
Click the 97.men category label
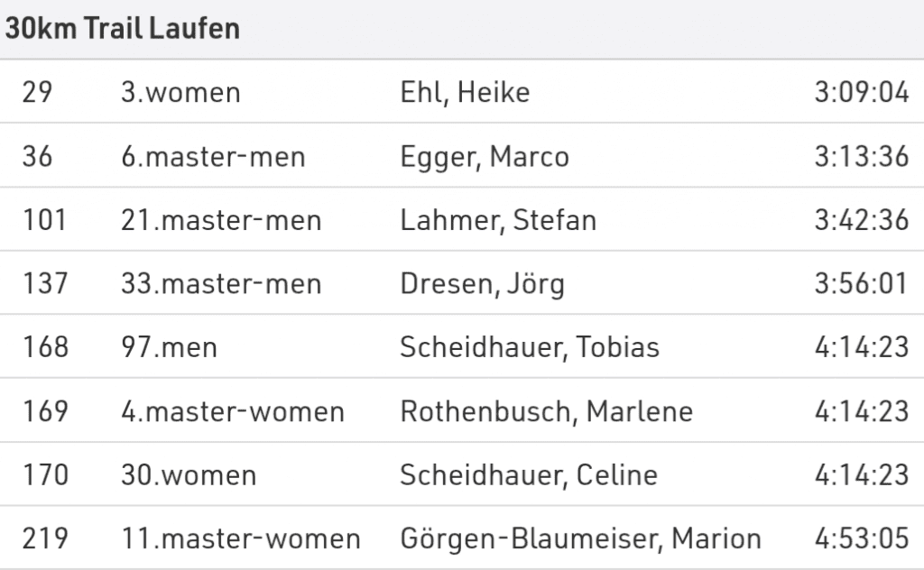[x=169, y=347]
